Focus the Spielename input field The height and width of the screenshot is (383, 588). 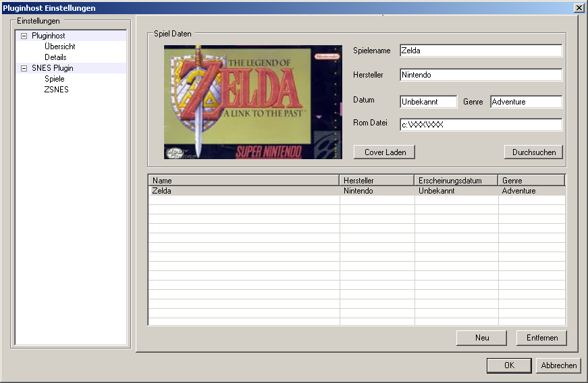[481, 51]
